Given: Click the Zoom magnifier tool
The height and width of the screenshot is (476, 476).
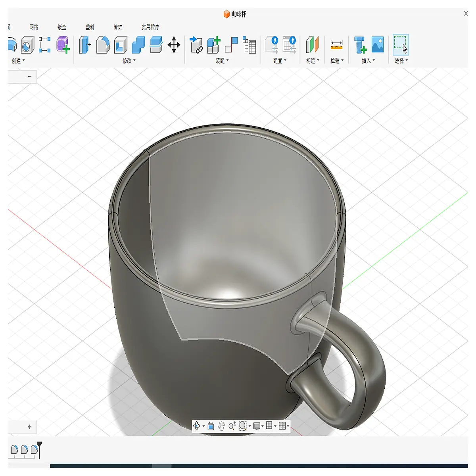Looking at the screenshot, I should click(232, 426).
